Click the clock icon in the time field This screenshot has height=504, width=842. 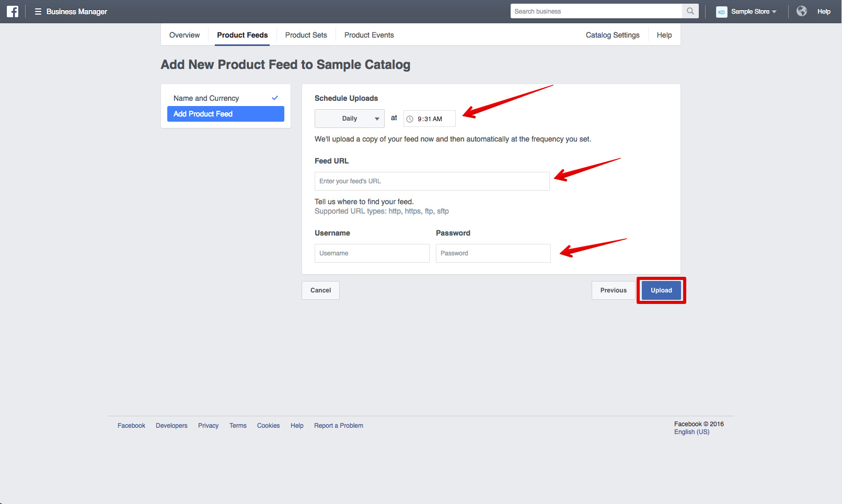(x=411, y=119)
